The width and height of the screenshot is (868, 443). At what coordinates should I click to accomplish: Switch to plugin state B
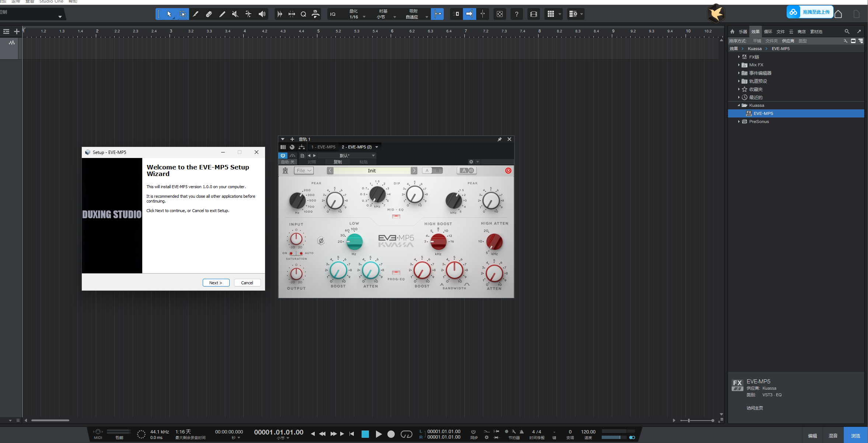[x=438, y=170]
